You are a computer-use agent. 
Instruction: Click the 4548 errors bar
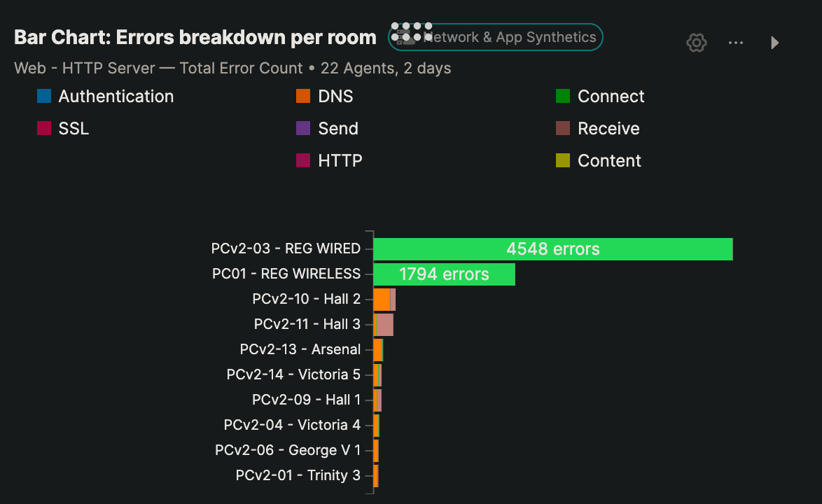click(552, 249)
